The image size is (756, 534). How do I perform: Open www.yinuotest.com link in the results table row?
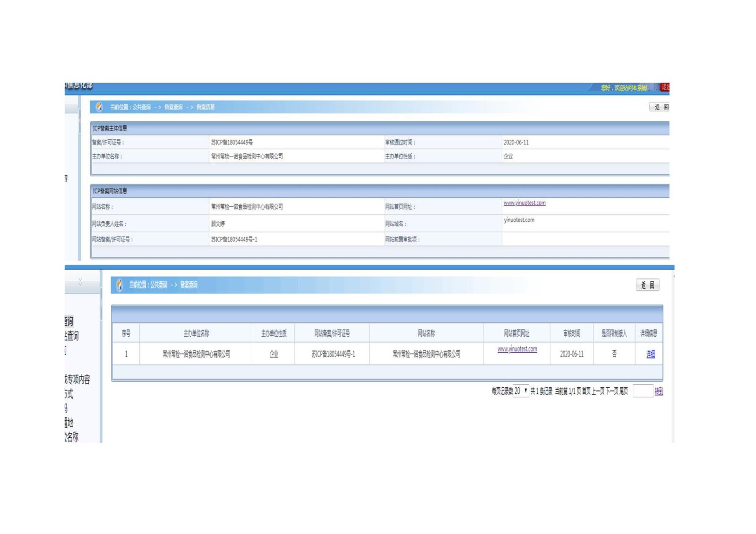(x=517, y=349)
